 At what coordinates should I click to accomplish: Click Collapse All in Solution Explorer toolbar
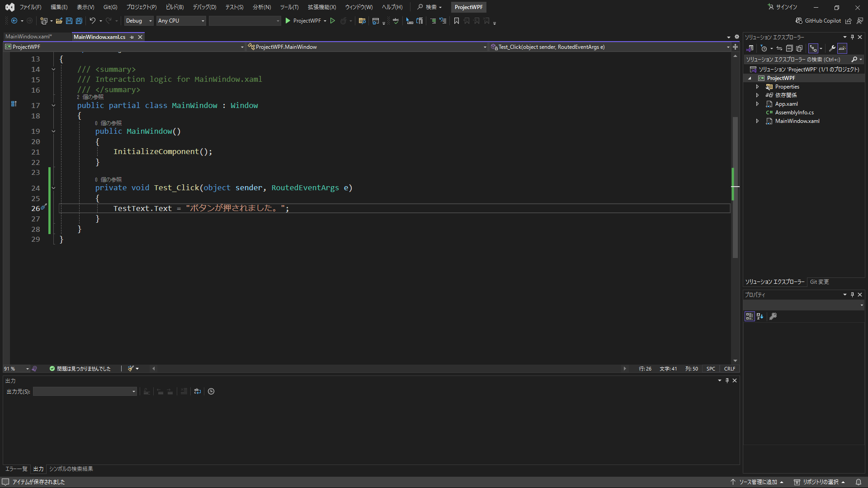[789, 48]
